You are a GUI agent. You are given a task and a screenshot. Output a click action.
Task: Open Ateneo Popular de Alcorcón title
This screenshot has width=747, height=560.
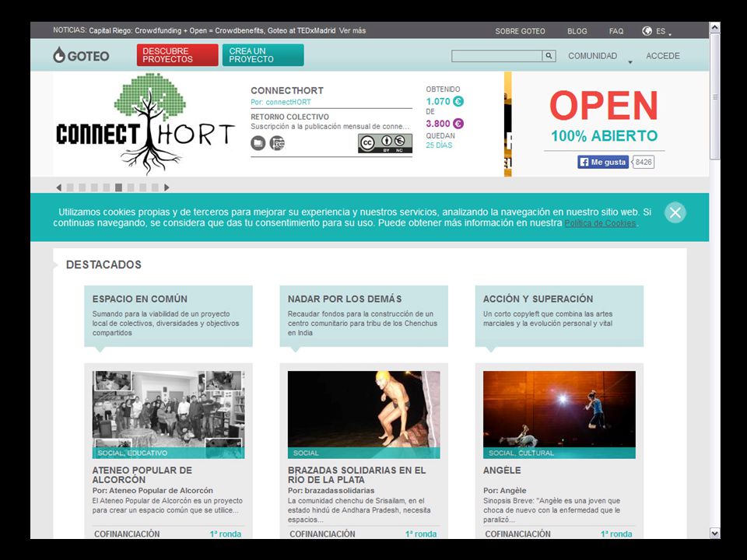[142, 474]
